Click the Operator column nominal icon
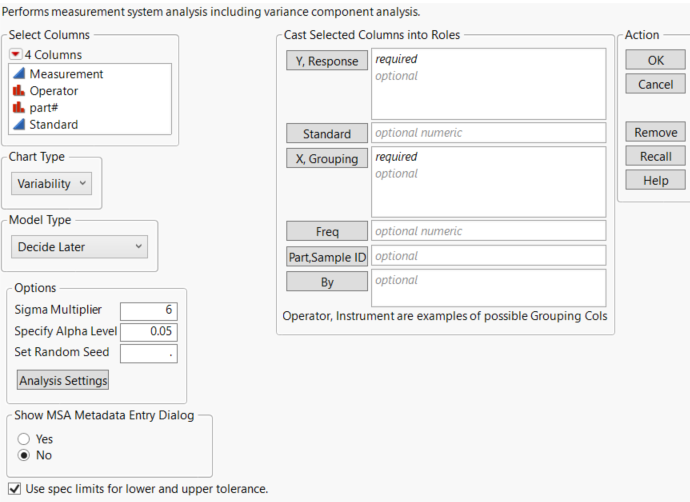The width and height of the screenshot is (690, 502). click(18, 91)
